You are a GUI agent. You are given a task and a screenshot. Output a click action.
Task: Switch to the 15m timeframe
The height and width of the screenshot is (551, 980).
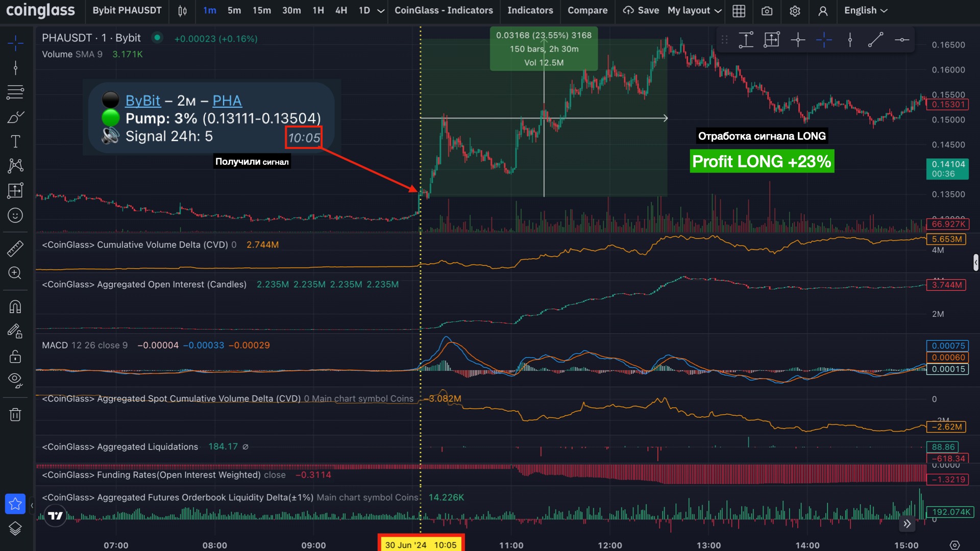(261, 11)
